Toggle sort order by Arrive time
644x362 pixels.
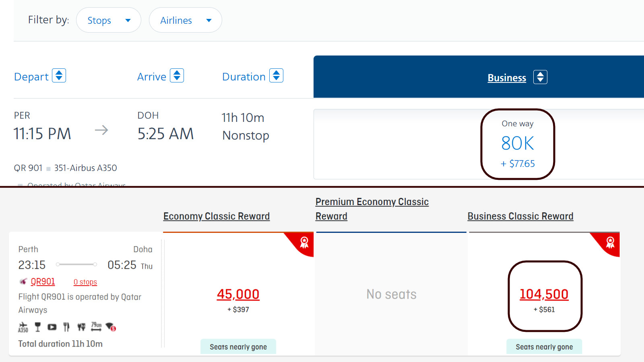click(x=177, y=76)
